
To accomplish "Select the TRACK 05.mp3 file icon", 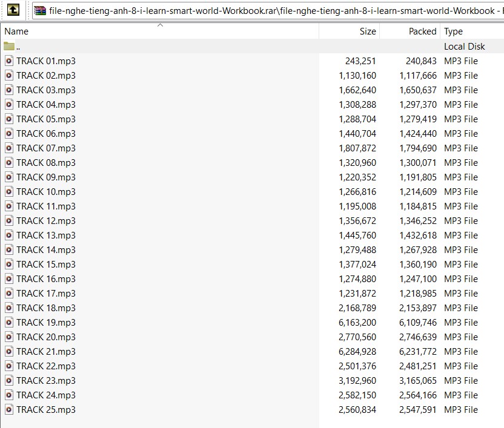I will pos(9,119).
